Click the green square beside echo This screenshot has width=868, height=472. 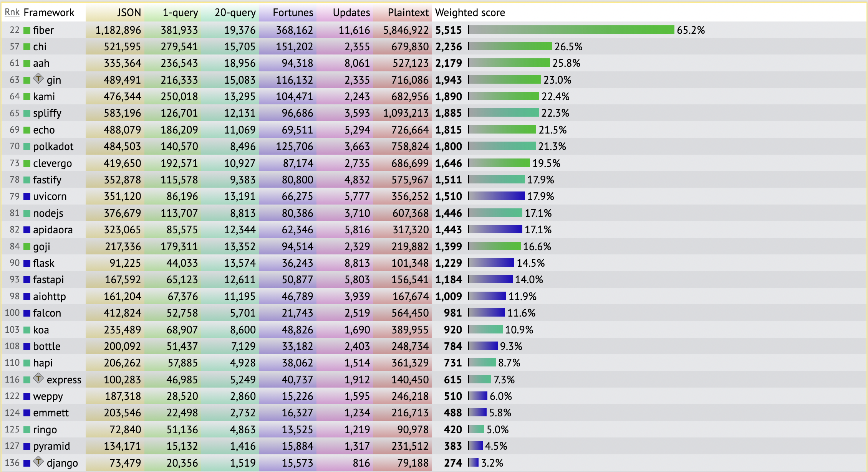point(27,130)
